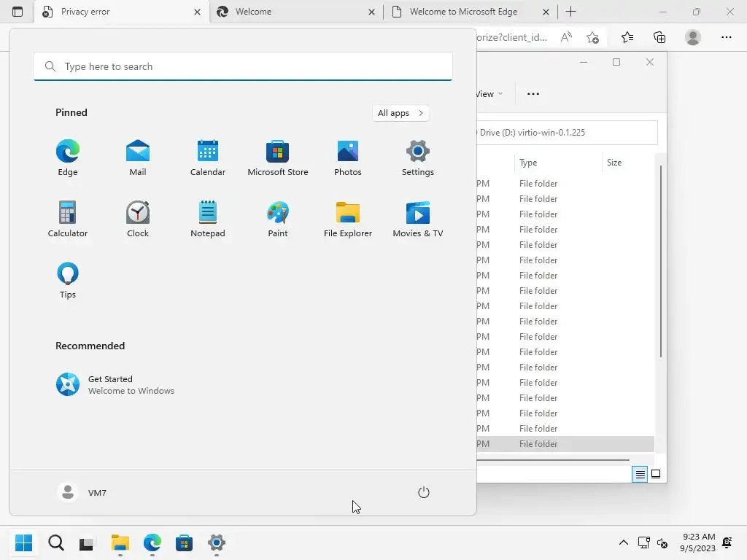Switch to Edge on the taskbar
747x560 pixels.
coord(152,542)
